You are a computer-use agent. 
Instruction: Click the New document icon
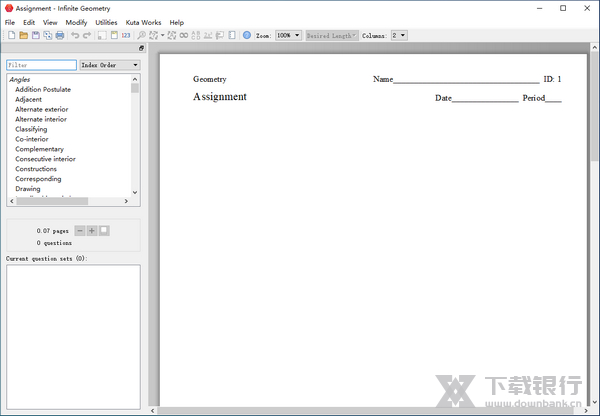click(11, 35)
